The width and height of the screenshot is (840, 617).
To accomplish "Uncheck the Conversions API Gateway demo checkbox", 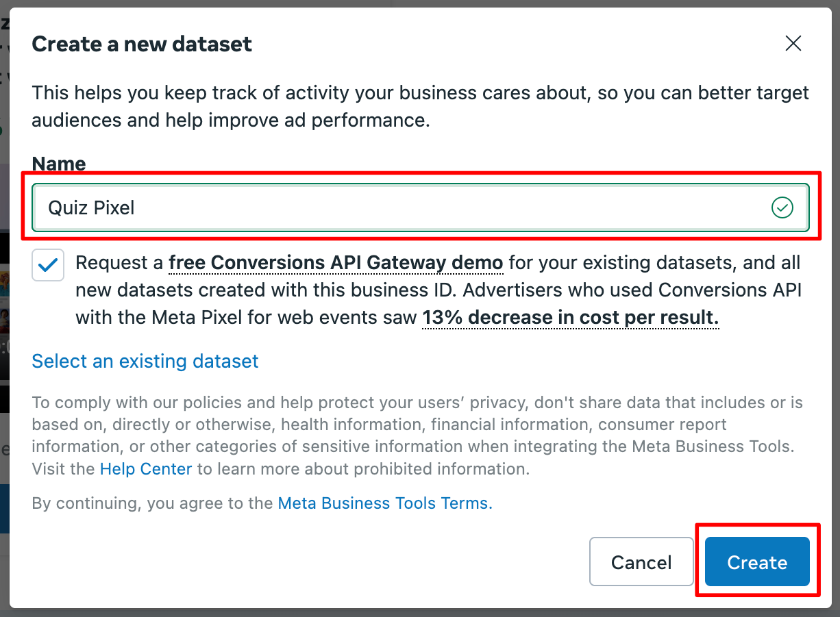I will click(48, 265).
